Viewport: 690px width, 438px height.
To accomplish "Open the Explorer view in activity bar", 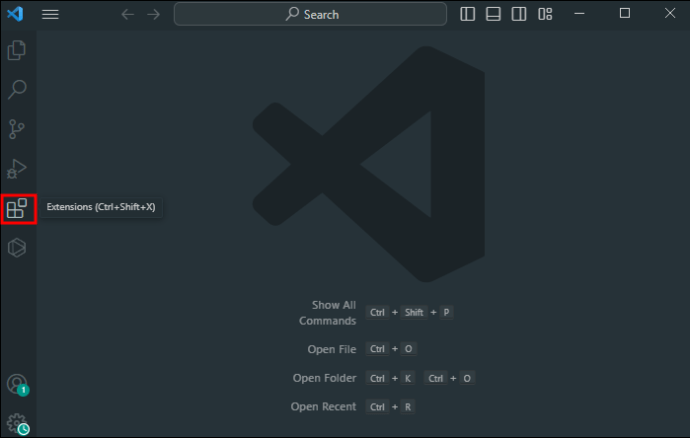I will tap(17, 50).
